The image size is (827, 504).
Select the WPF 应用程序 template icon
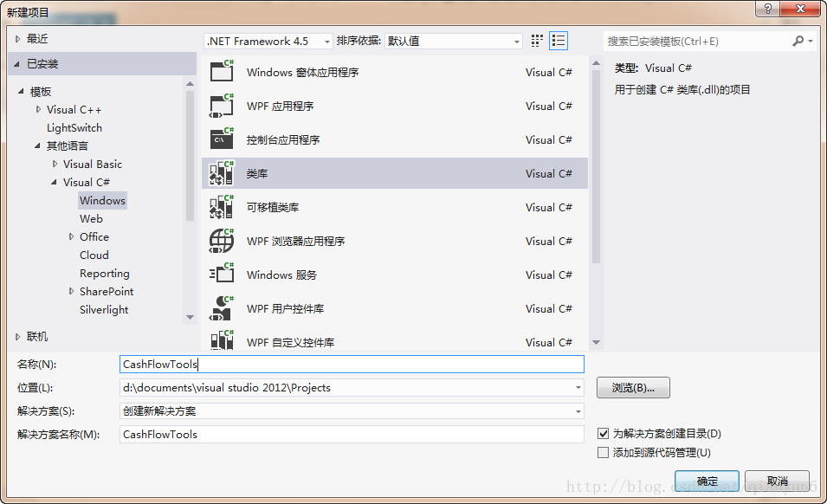pos(222,106)
